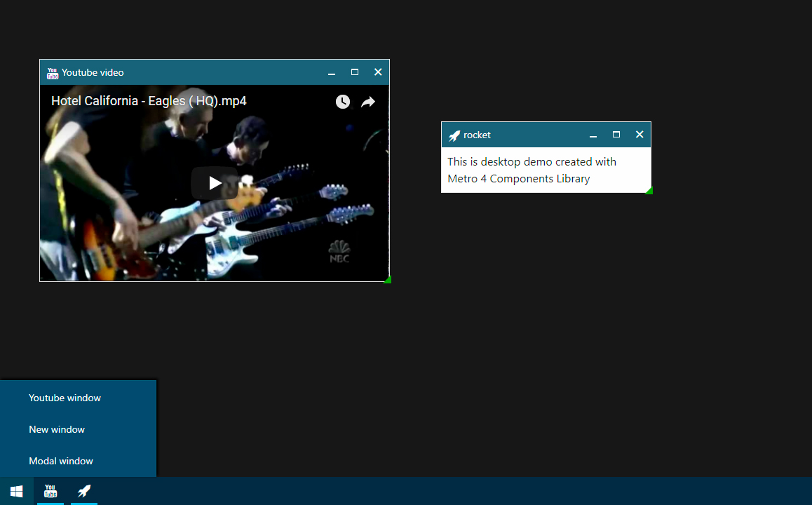
Task: Select the YouTube icon in the taskbar
Action: click(x=50, y=491)
